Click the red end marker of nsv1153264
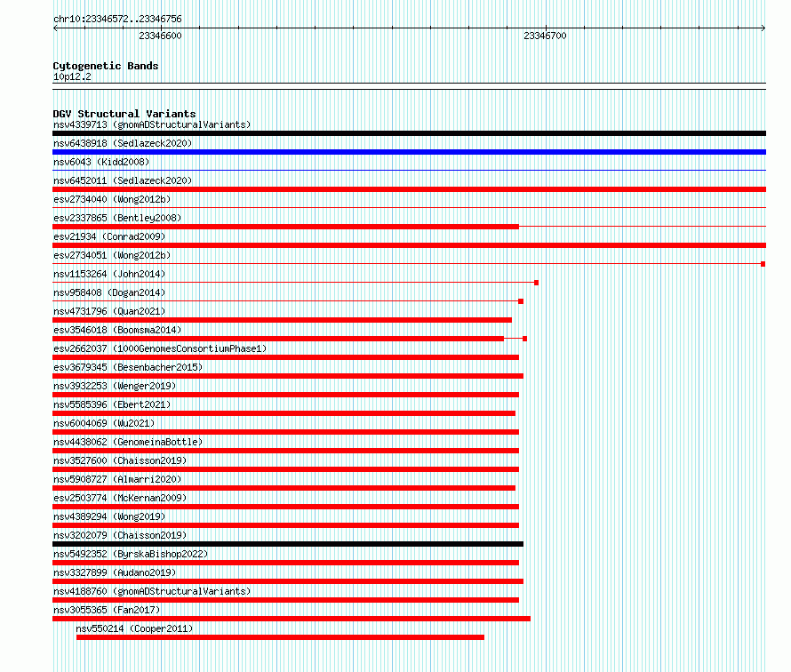 (x=536, y=283)
